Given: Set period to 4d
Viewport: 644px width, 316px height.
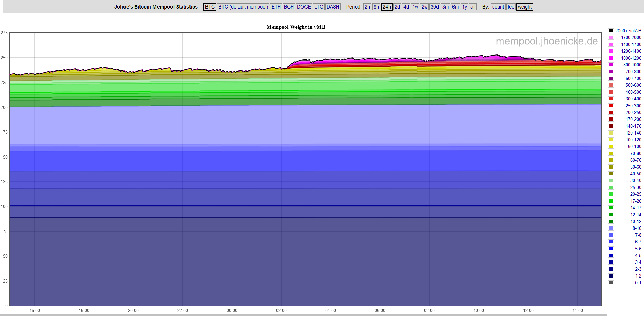Looking at the screenshot, I should 406,7.
